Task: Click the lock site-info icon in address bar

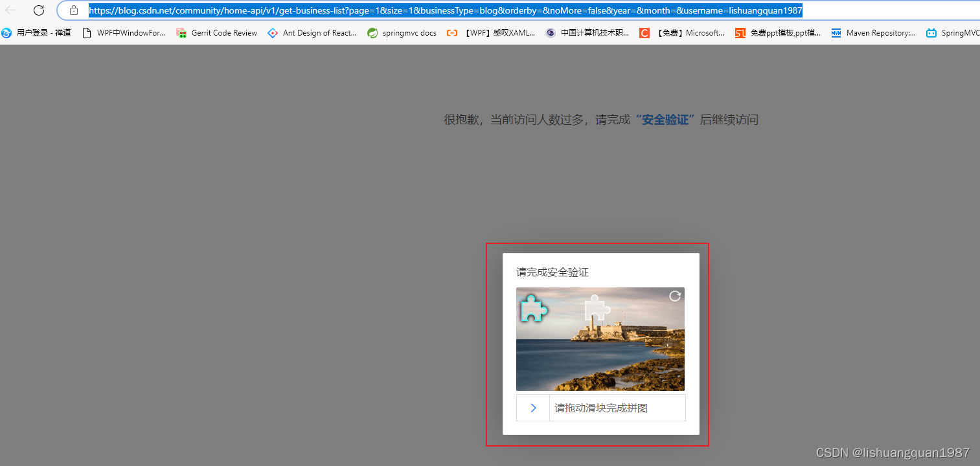Action: pos(74,10)
